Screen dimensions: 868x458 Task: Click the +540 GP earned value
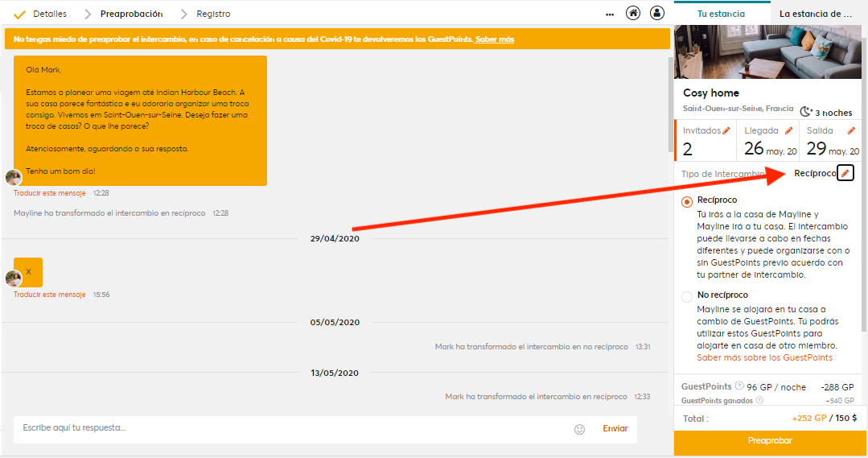click(x=840, y=400)
